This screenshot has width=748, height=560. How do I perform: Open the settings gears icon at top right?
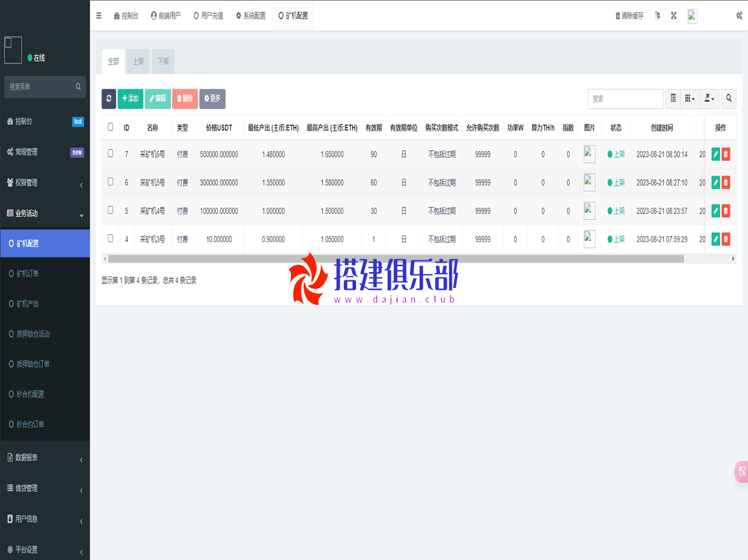pyautogui.click(x=739, y=16)
